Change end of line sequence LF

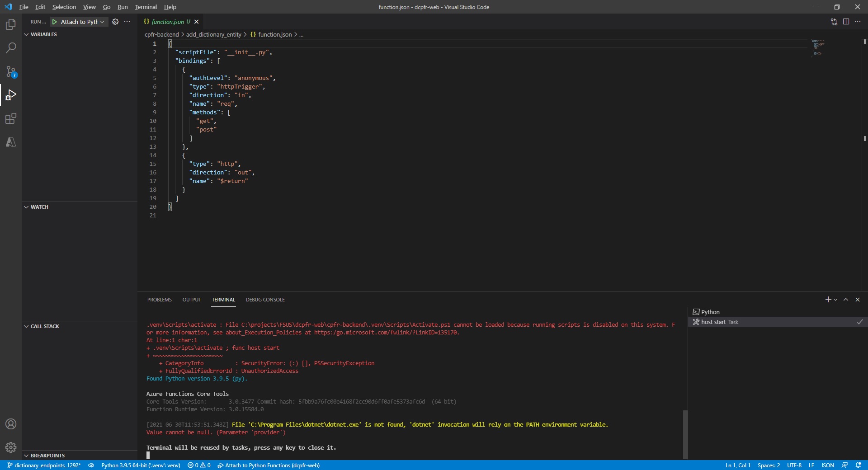click(811, 465)
